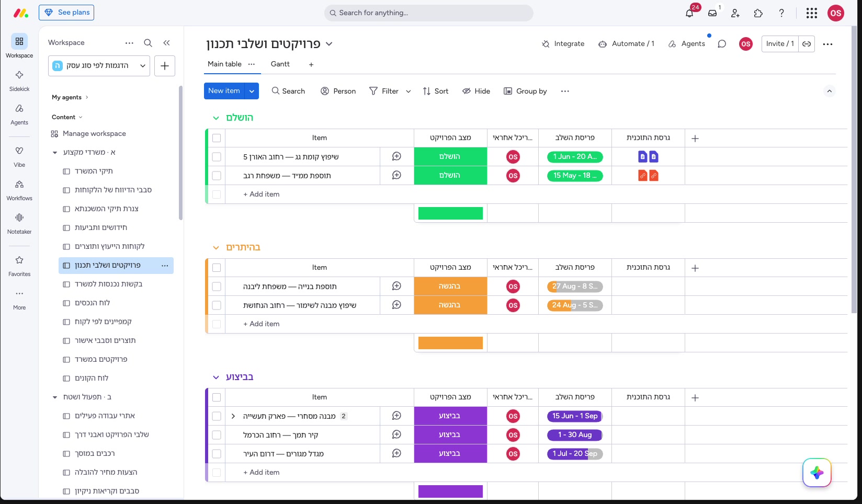
Task: Select all items in בהיתרים group
Action: (x=217, y=268)
